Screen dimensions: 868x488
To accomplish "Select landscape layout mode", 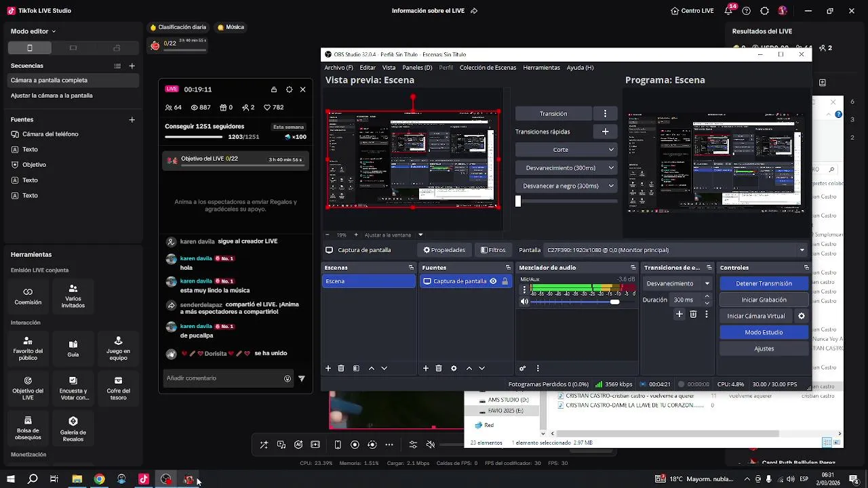I will pos(73,48).
